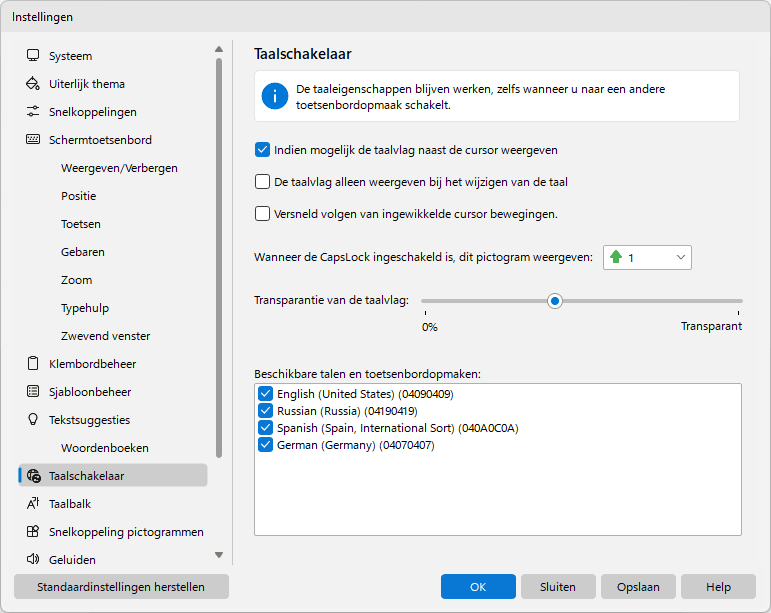The image size is (771, 613).
Task: Click the Transparant slider end label
Action: (711, 326)
